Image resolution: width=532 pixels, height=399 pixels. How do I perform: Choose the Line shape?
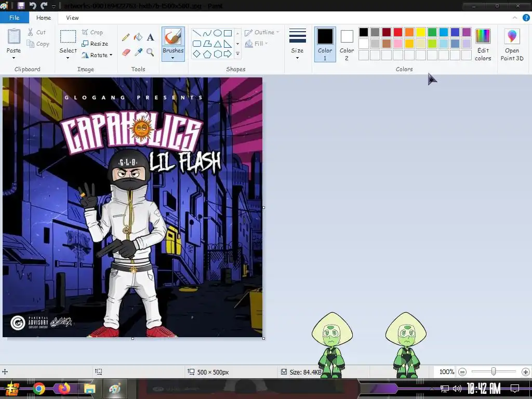196,33
